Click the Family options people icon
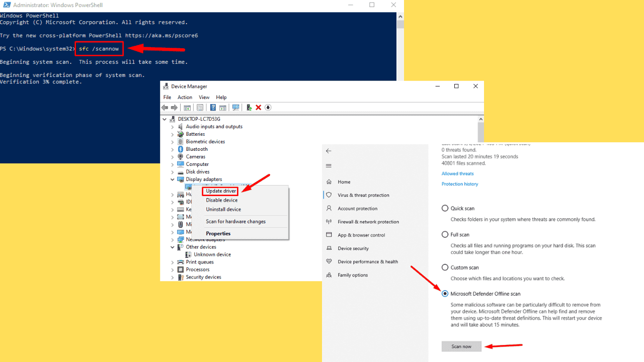This screenshot has height=362, width=644. click(329, 275)
